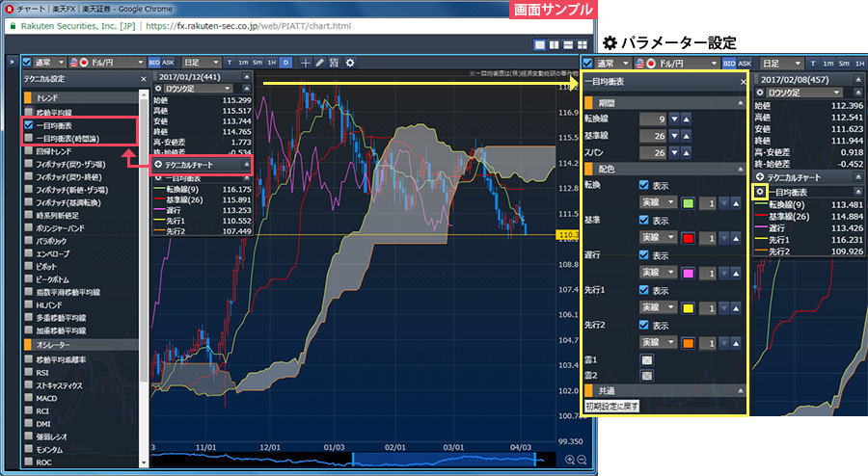Close the 一目均衡表 parameter panel
Image resolution: width=868 pixels, height=476 pixels.
[744, 82]
